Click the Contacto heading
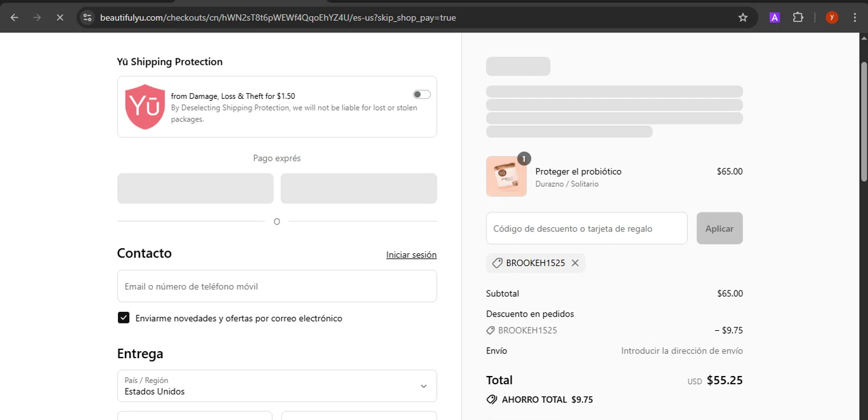 coord(144,253)
